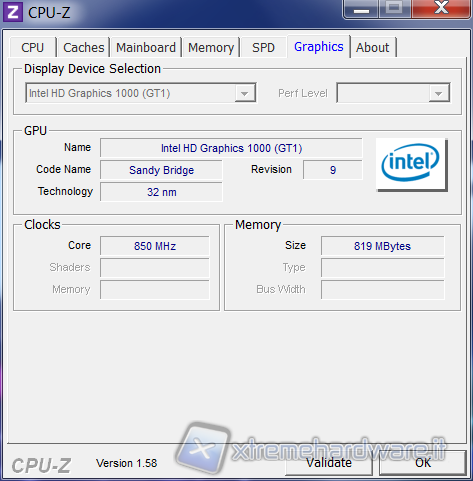
Task: Expand the Perf Level dropdown arrow
Action: coord(439,93)
